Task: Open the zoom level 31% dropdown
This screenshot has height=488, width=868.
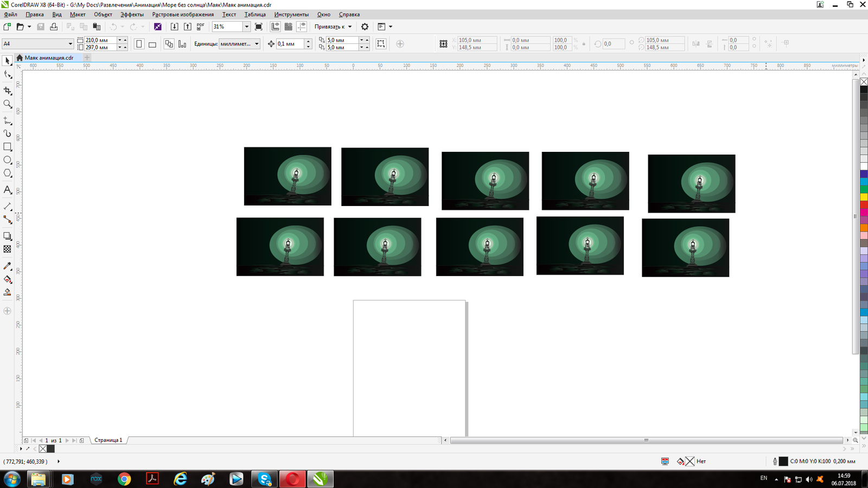Action: point(246,27)
